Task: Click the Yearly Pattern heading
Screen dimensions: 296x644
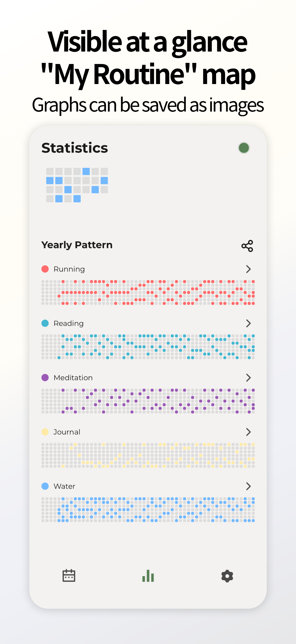Action: [x=77, y=245]
